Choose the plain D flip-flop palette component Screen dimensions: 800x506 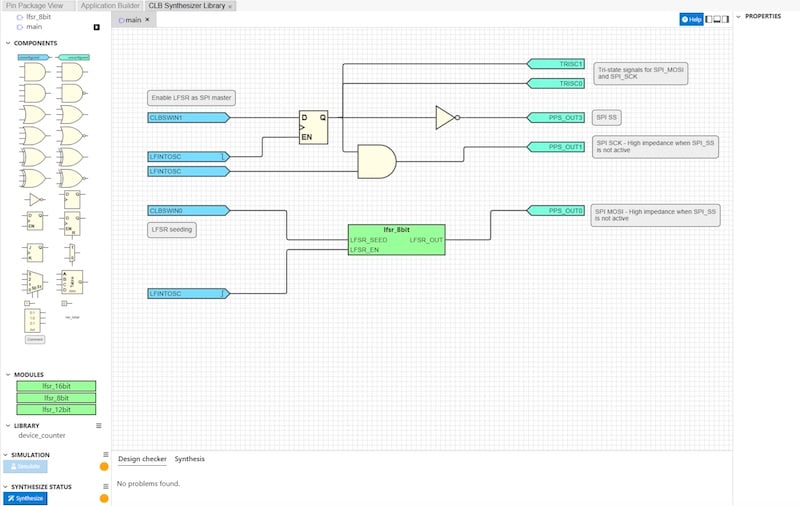point(72,199)
